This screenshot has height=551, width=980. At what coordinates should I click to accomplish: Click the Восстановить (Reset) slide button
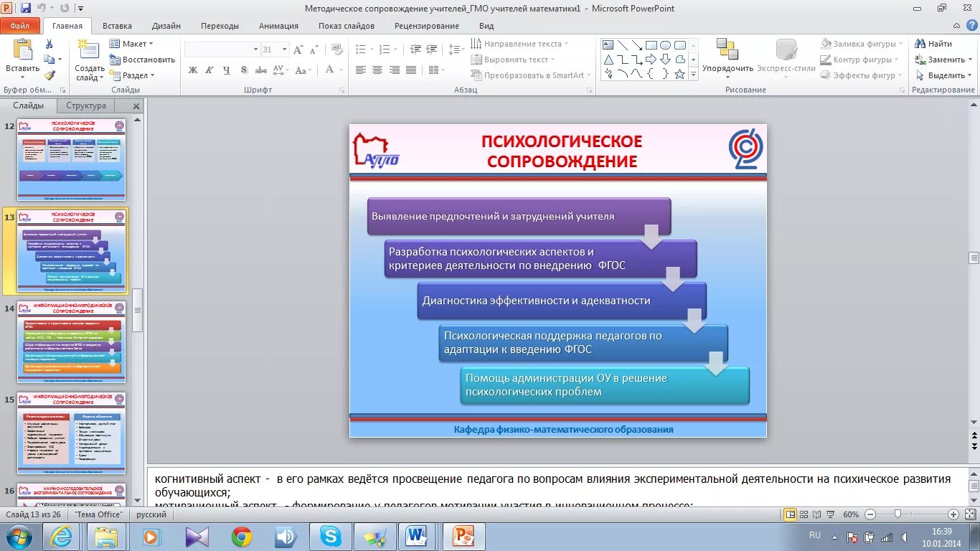142,60
